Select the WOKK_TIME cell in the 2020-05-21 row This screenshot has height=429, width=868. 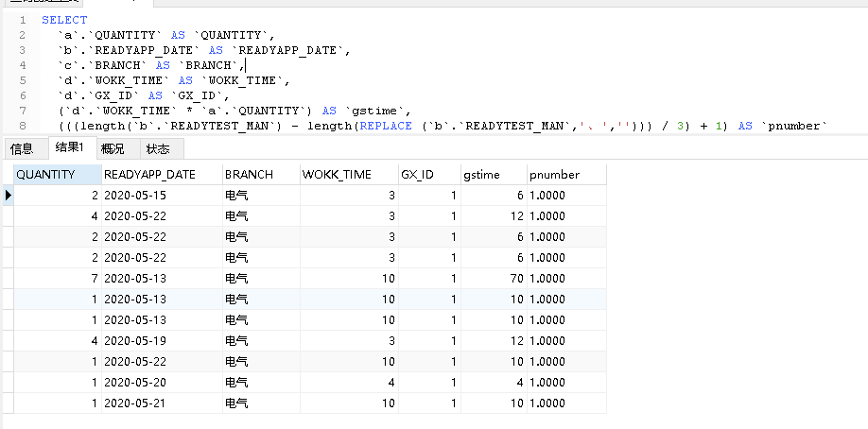[349, 403]
